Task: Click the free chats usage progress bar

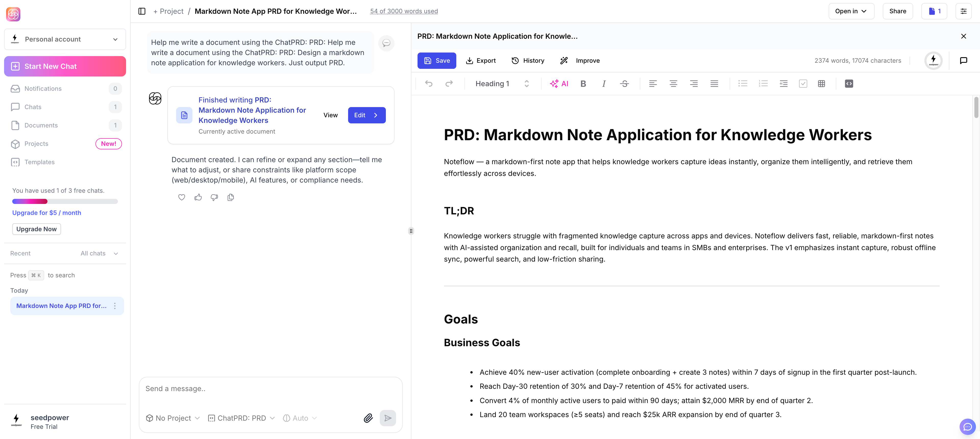Action: pos(65,201)
